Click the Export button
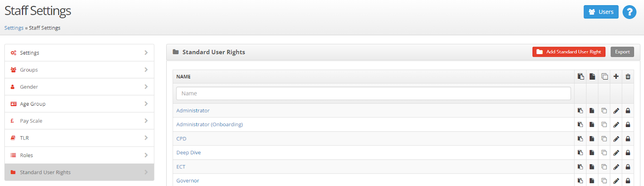The height and width of the screenshot is (186, 644). pos(622,52)
